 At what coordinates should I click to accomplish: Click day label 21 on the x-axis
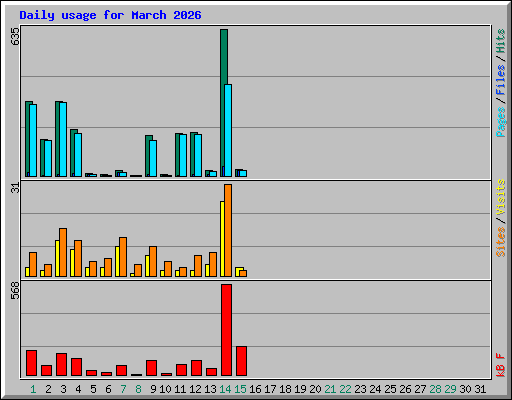[330, 389]
